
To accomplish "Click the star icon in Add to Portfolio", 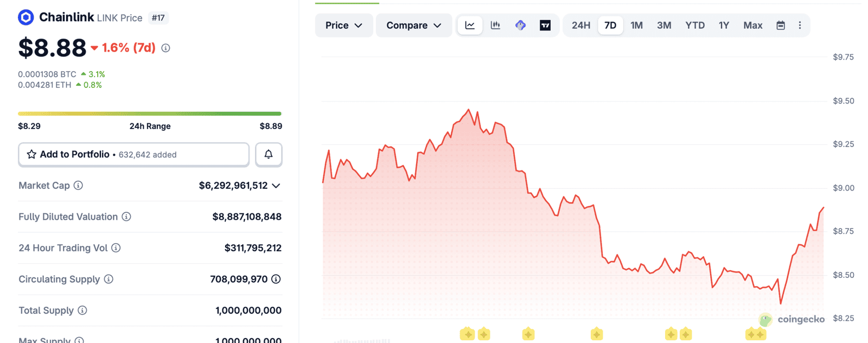I will pos(31,155).
